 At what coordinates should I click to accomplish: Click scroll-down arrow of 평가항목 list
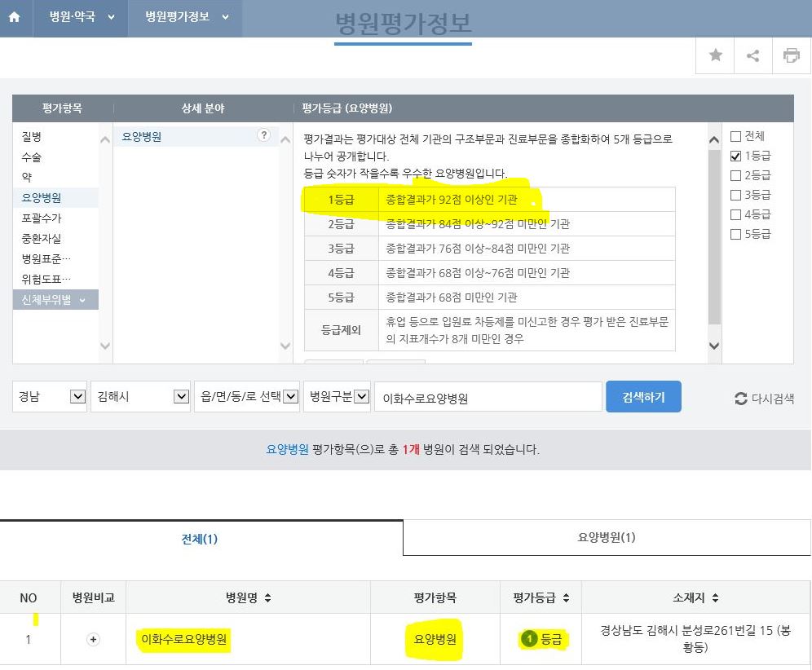click(x=105, y=346)
